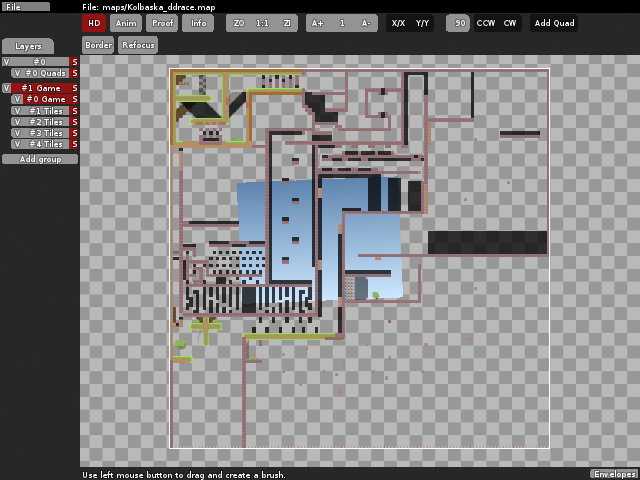Select the #1 Game group
640x480 pixels.
coord(40,88)
